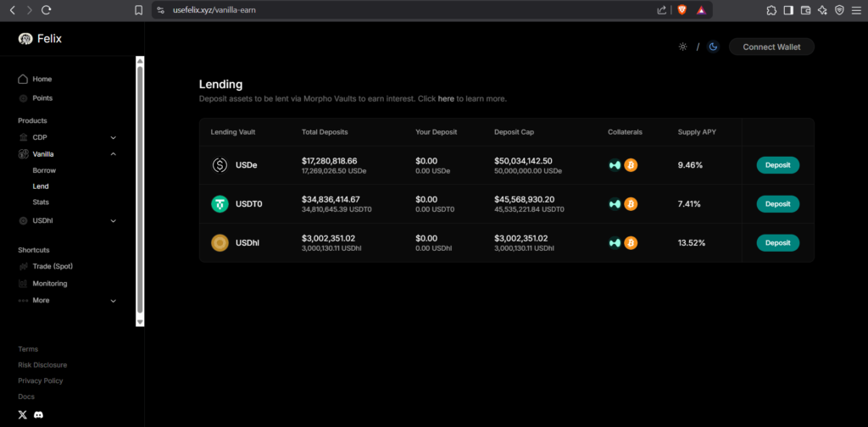
Task: Open the Privacy Policy link
Action: 41,380
